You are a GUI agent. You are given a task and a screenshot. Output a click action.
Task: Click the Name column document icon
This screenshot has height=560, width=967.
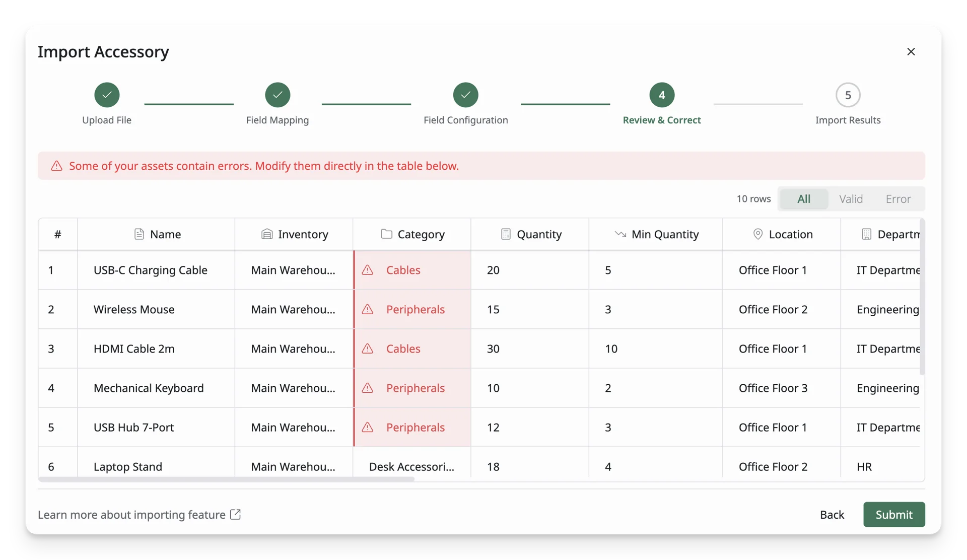139,234
